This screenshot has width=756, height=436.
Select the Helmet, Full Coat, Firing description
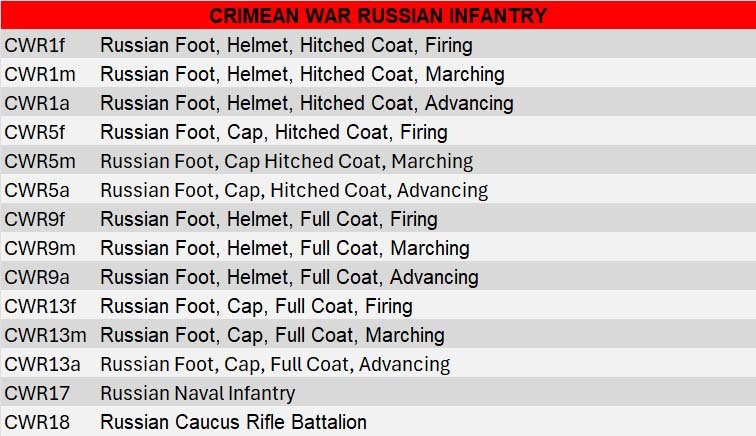270,219
